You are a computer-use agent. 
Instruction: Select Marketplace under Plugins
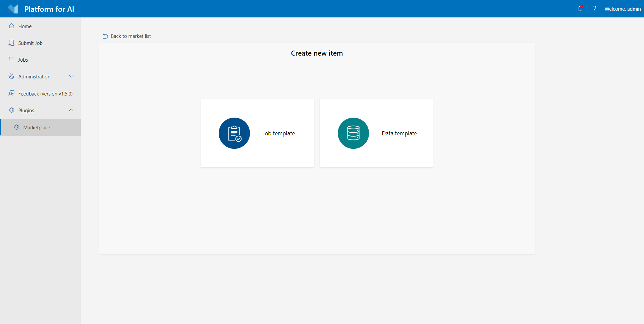coord(40,127)
